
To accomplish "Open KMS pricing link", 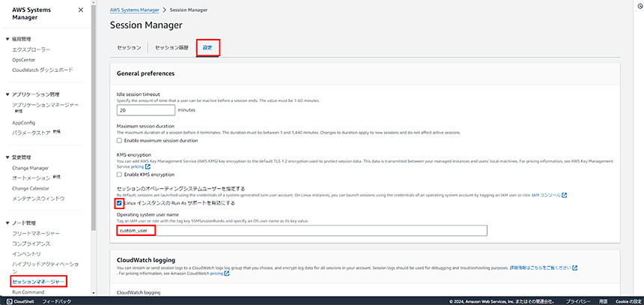I will 137,167.
